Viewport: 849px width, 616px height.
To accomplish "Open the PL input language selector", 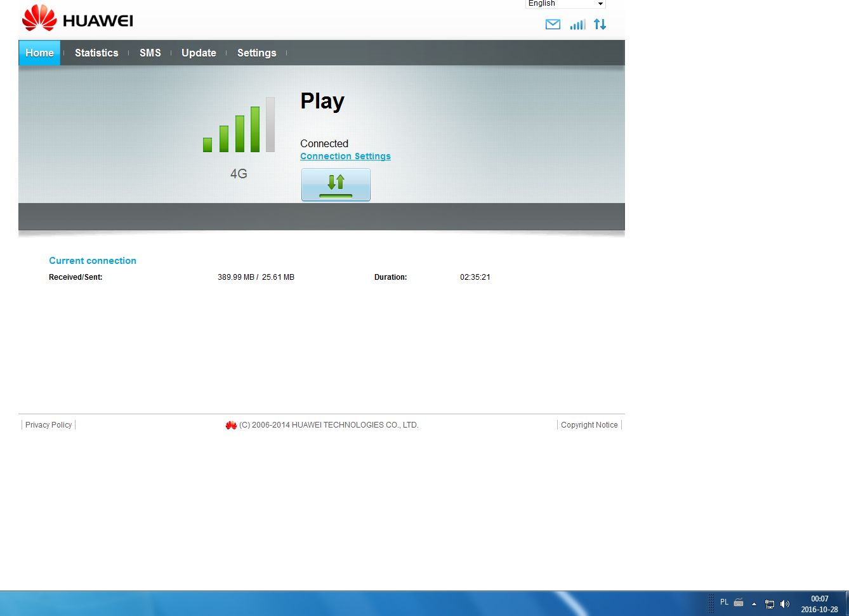I will (x=724, y=603).
